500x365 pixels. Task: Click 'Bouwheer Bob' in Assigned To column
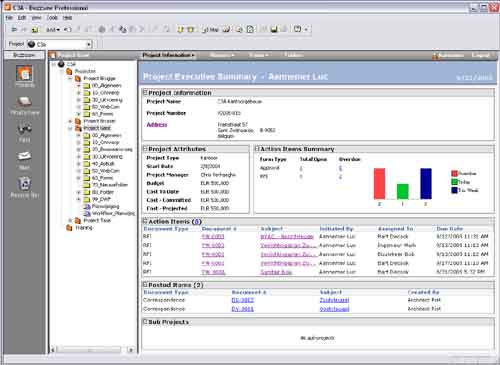396,254
